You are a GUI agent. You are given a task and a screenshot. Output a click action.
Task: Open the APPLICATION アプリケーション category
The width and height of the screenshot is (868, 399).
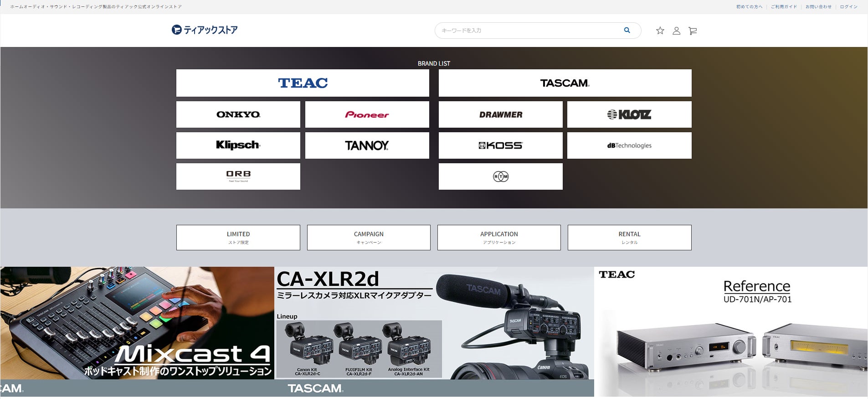point(499,238)
